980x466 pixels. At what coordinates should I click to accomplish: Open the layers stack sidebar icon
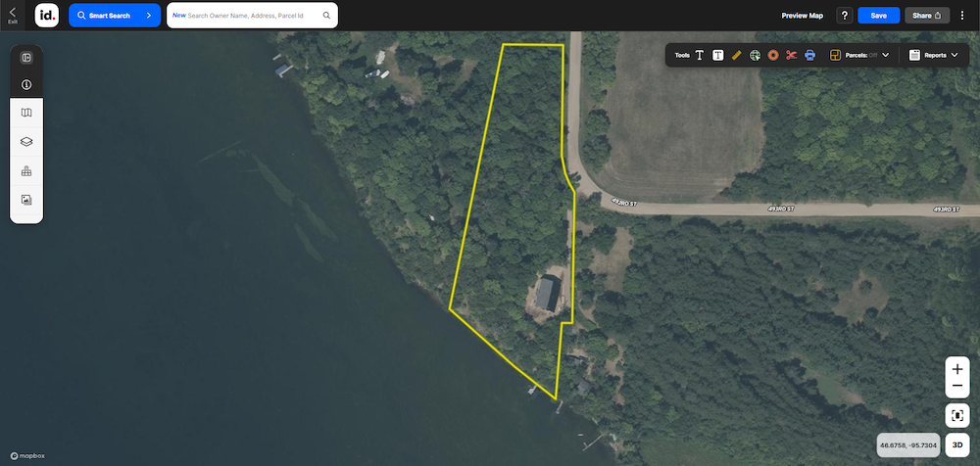[x=26, y=142]
